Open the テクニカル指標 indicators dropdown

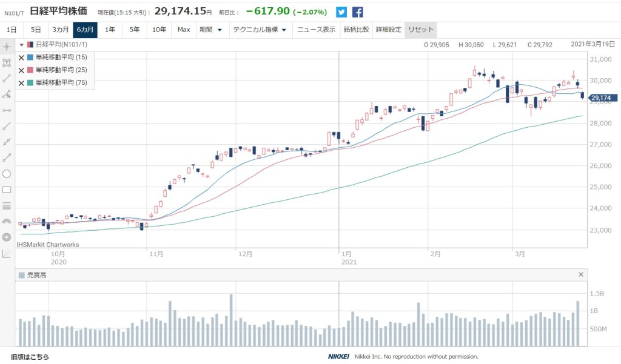pyautogui.click(x=260, y=30)
